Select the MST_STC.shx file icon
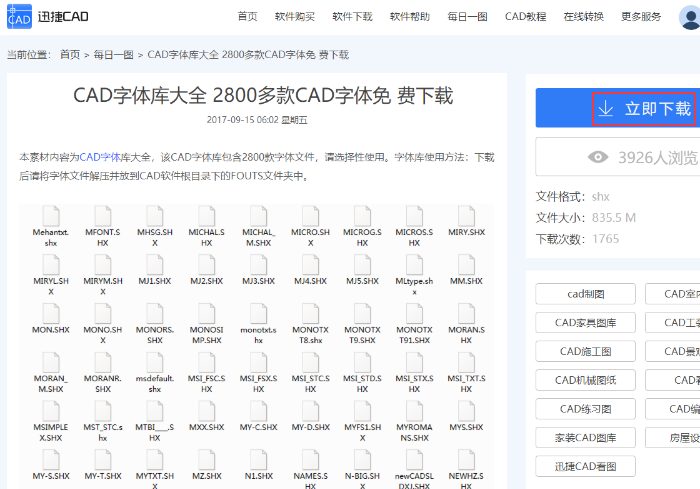The width and height of the screenshot is (700, 489). pos(103,410)
